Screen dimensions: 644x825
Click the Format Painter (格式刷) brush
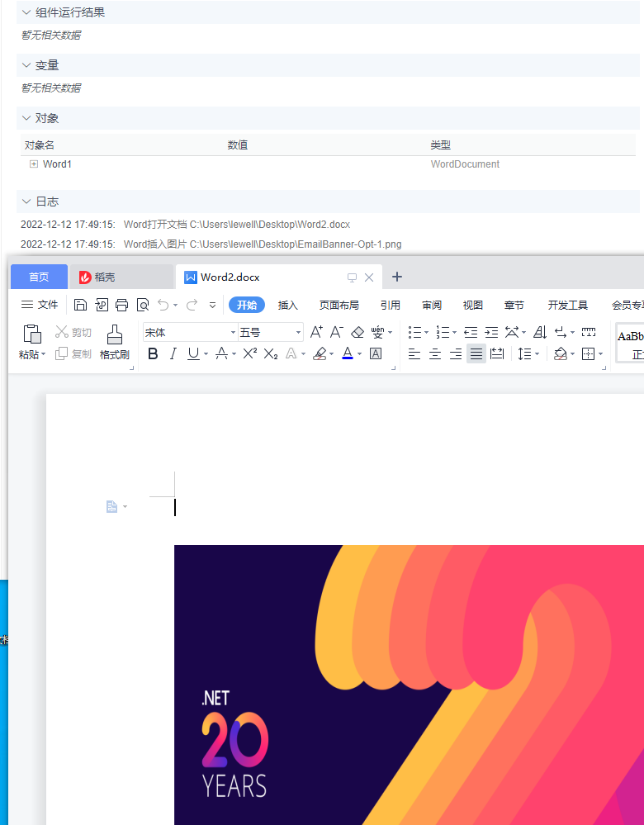[x=114, y=334]
